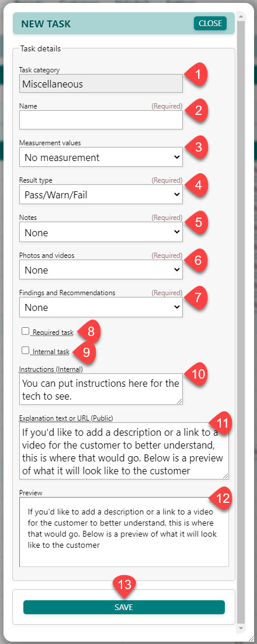Expand the Result type dropdown
Image resolution: width=257 pixels, height=644 pixels.
(100, 194)
